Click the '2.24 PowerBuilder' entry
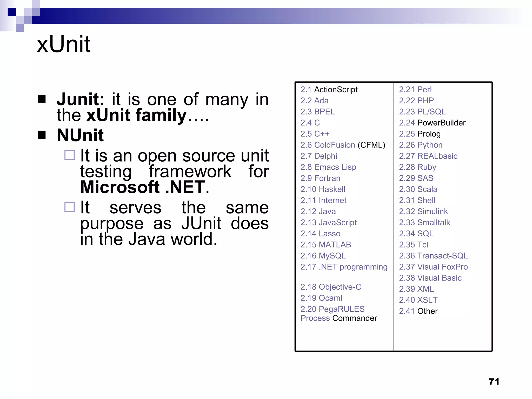 [432, 123]
